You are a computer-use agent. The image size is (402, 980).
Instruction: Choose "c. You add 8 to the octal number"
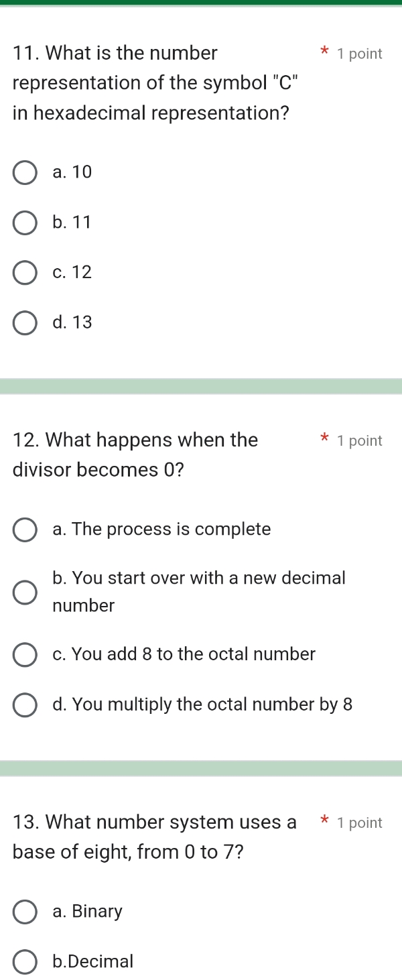coord(25,654)
